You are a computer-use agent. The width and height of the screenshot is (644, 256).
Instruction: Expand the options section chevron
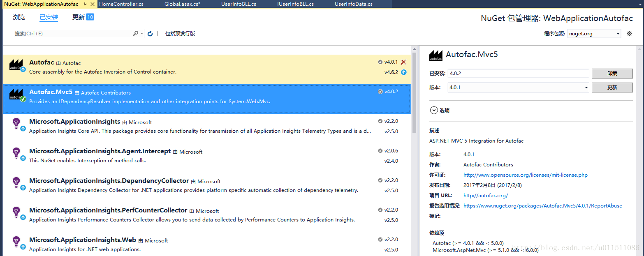pos(433,110)
